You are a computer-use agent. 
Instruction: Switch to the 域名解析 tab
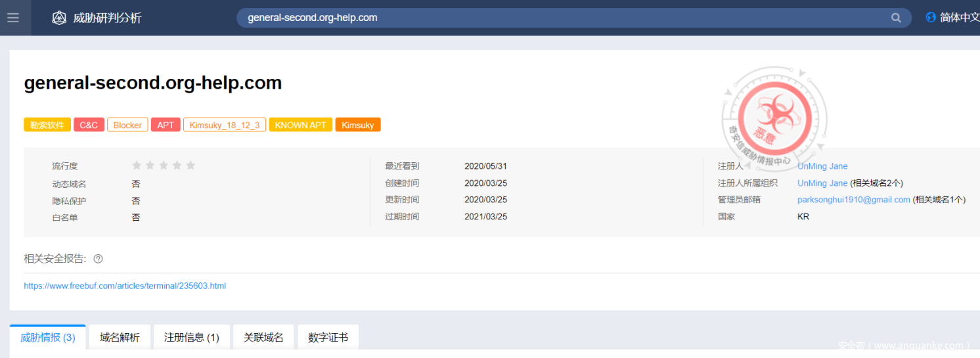pyautogui.click(x=120, y=338)
